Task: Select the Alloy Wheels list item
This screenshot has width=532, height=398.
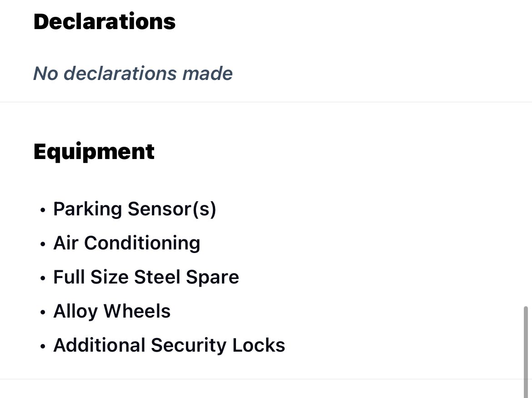Action: coord(112,311)
